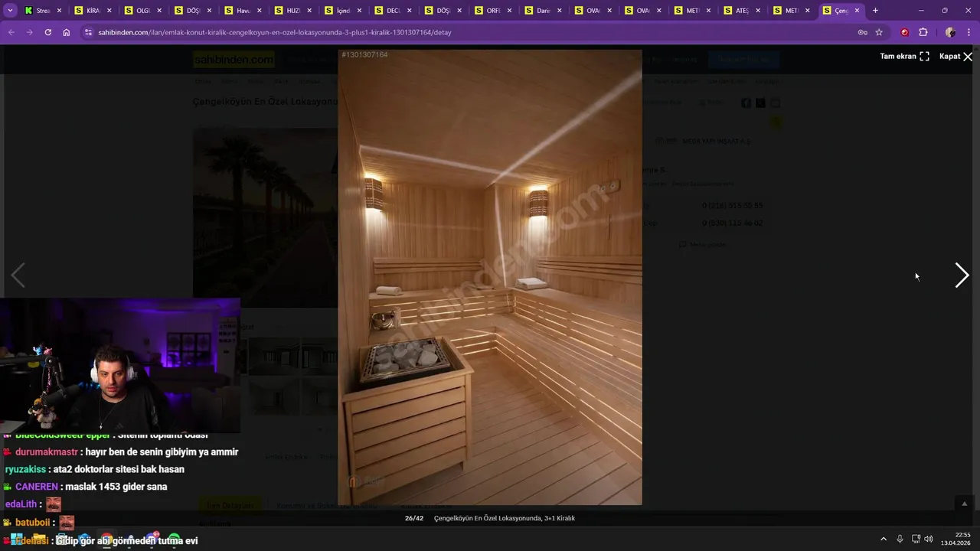The height and width of the screenshot is (551, 980).
Task: Click the microphone tray icon
Action: [900, 540]
